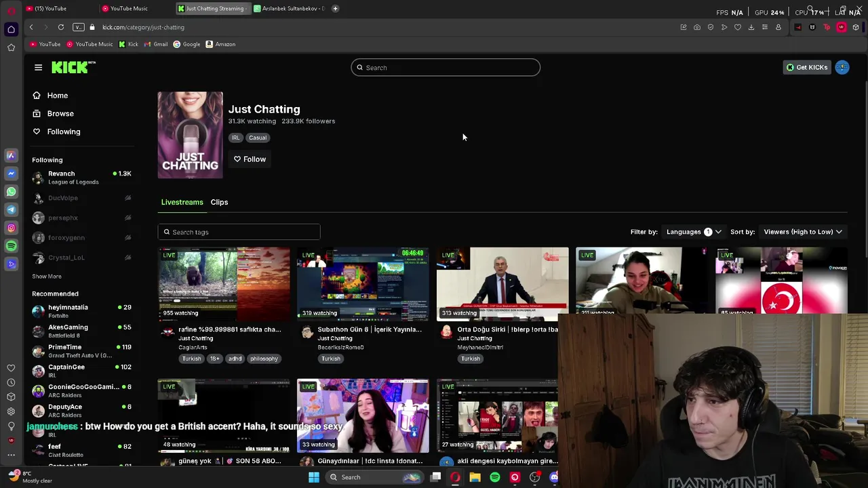Open the Kick hamburger menu
The image size is (868, 488).
pos(38,67)
